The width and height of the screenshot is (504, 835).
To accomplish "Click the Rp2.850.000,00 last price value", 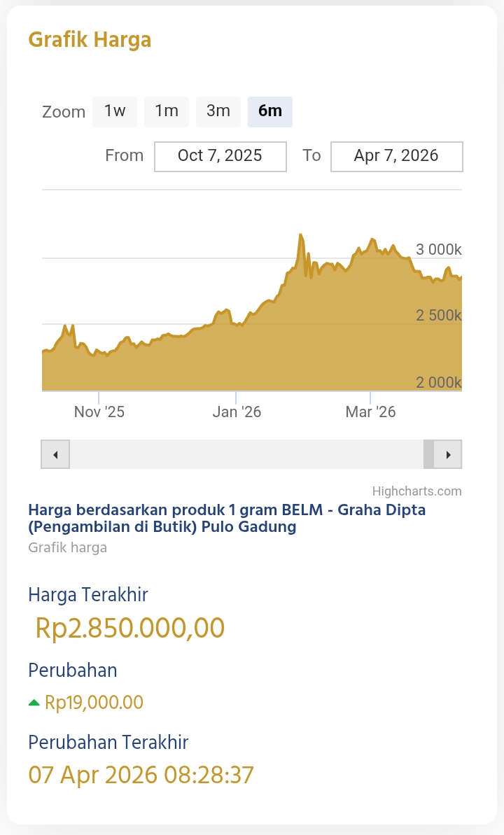I will tap(130, 628).
